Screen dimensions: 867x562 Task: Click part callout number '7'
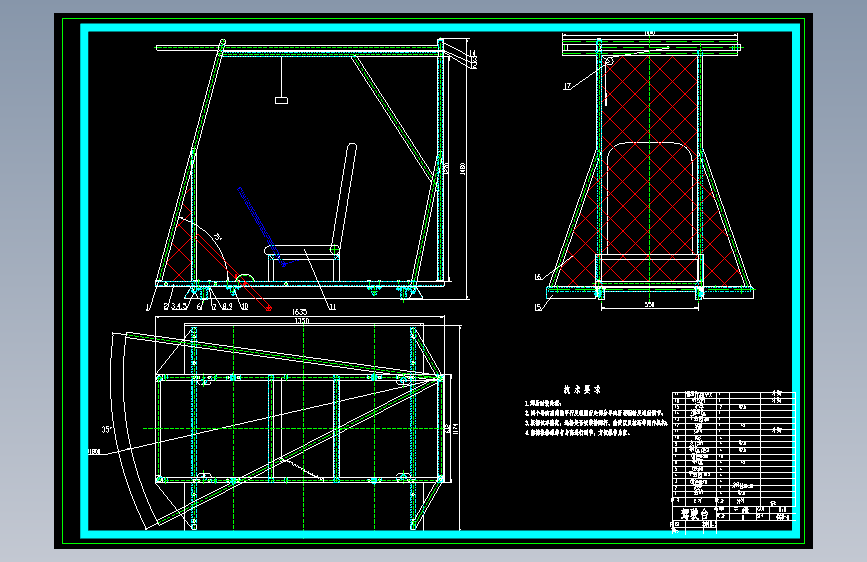(214, 306)
